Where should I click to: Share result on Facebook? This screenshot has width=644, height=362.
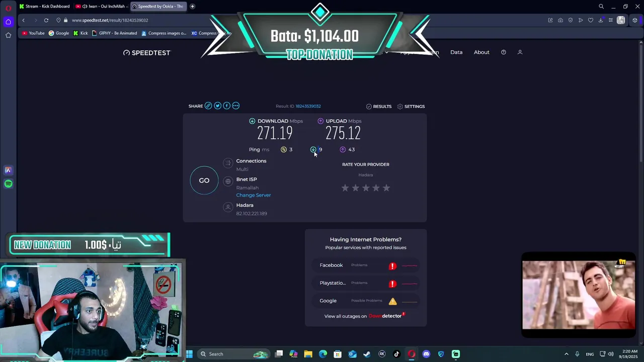[226, 106]
